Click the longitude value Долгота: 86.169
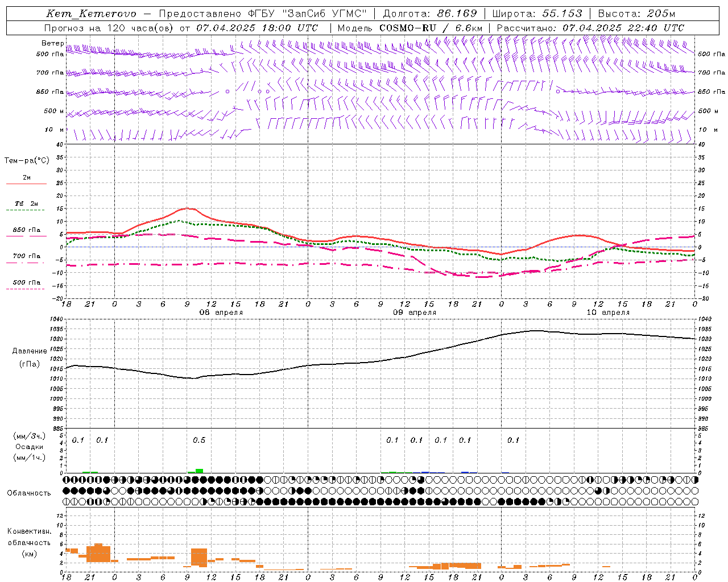728x582 pixels. coord(430,14)
